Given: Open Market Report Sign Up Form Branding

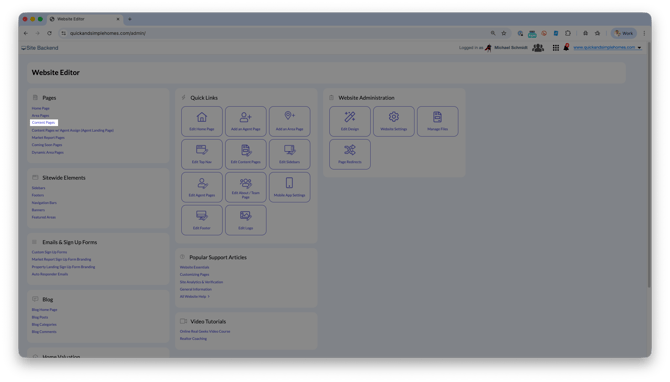Looking at the screenshot, I should click(62, 259).
